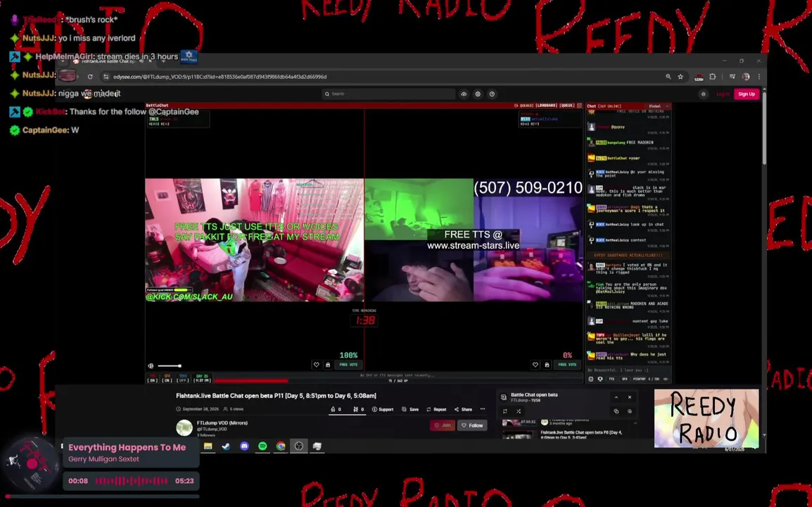Click the red Join button
812x507 pixels.
click(x=443, y=425)
